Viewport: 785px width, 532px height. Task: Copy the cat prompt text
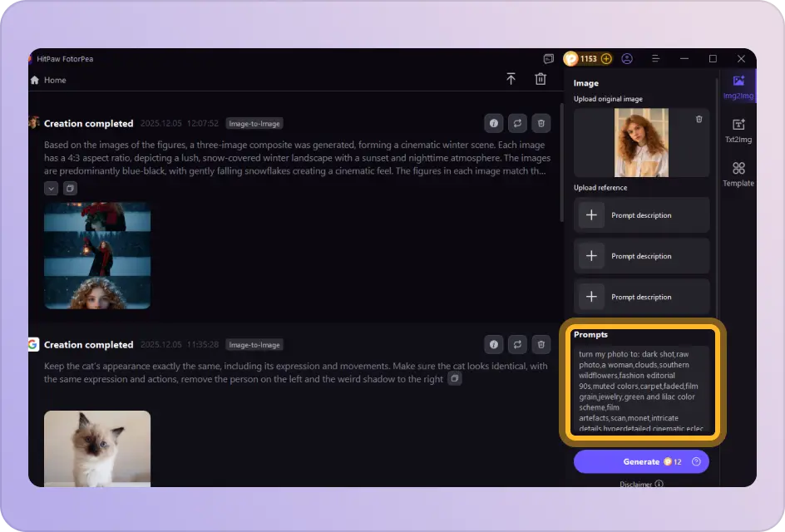tap(454, 378)
